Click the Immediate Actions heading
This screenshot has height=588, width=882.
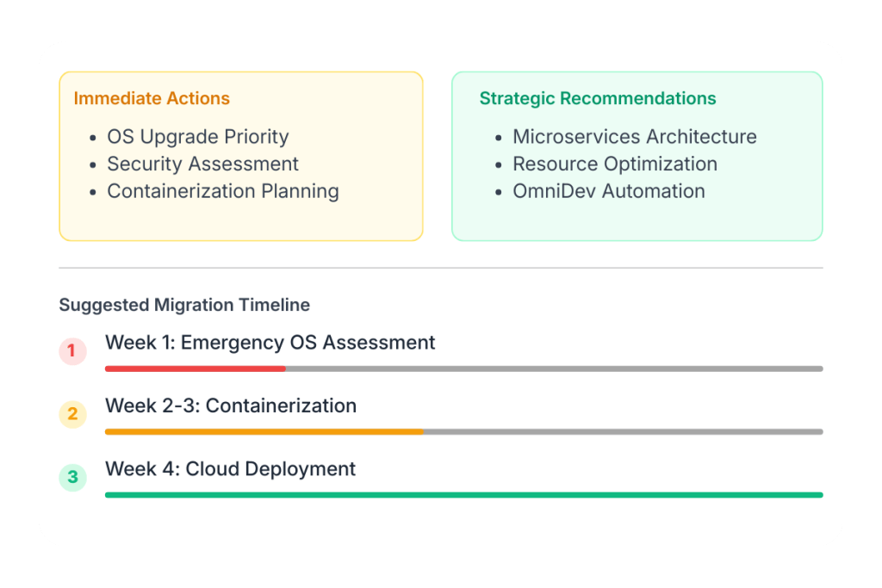click(x=152, y=98)
